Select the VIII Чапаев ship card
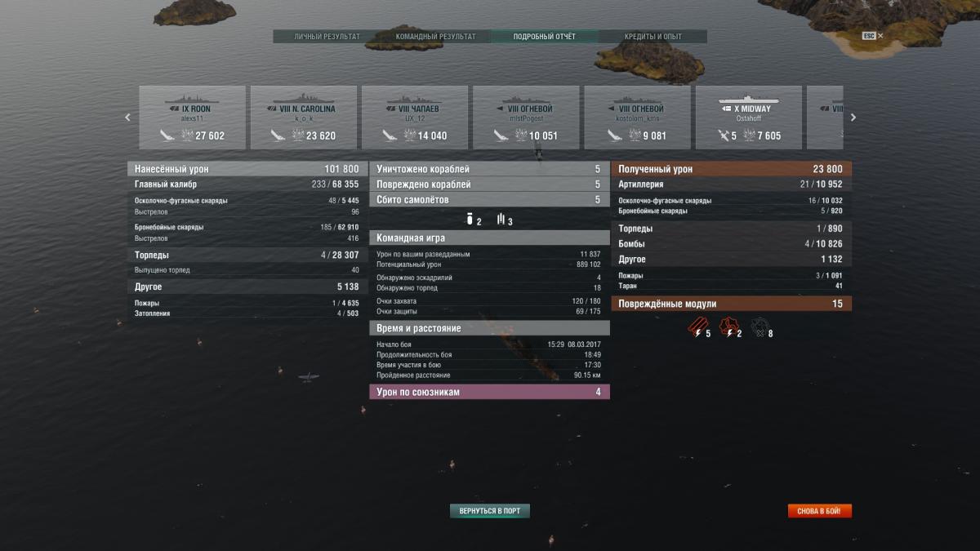This screenshot has height=551, width=980. [414, 118]
